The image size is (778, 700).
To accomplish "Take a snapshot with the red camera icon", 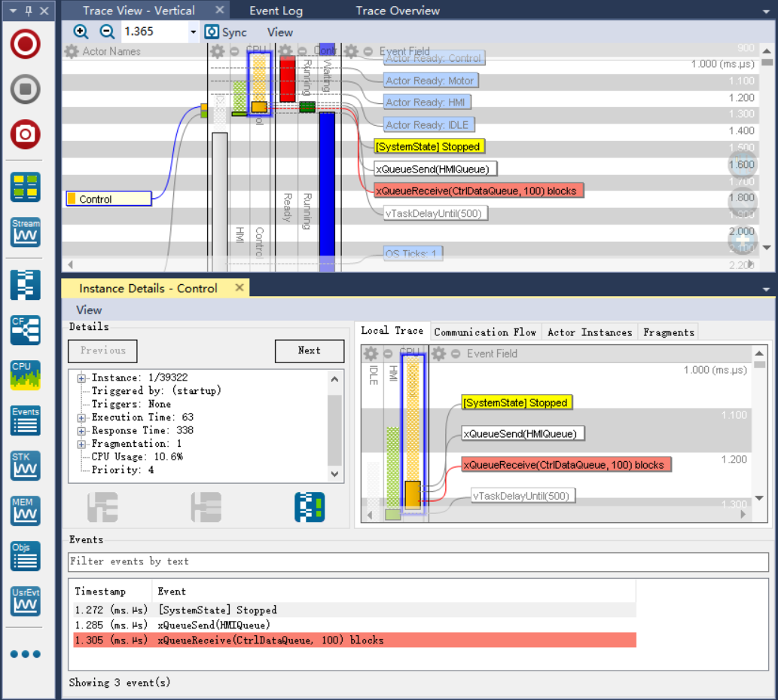I will [x=26, y=134].
